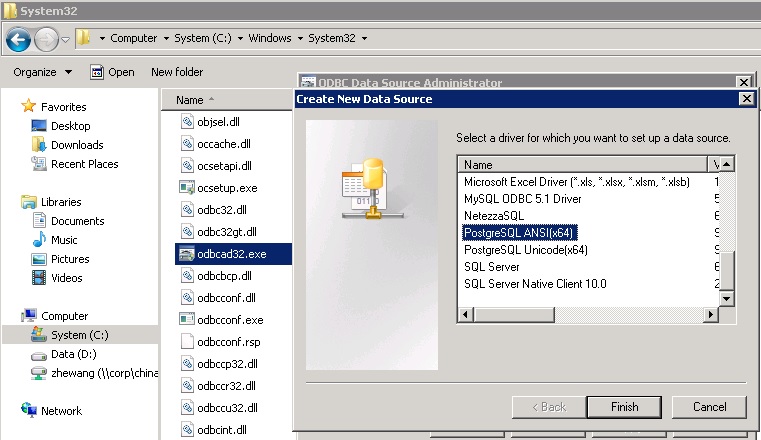This screenshot has width=761, height=440.
Task: Click the Network icon in navigation pane
Action: coord(29,410)
